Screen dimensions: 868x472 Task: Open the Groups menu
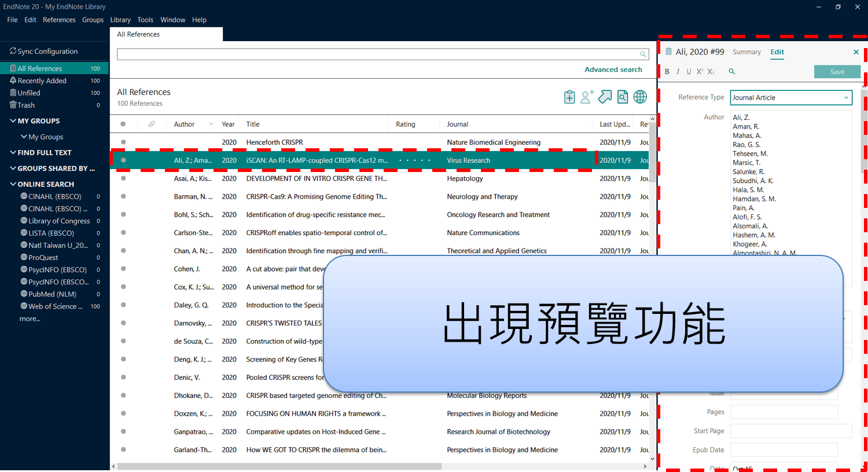click(x=93, y=20)
